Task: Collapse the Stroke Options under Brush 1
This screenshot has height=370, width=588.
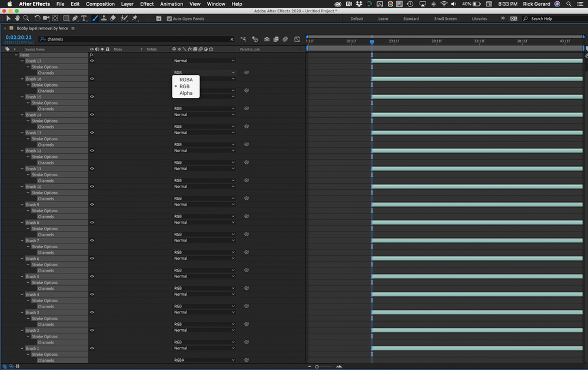Action: click(27, 354)
